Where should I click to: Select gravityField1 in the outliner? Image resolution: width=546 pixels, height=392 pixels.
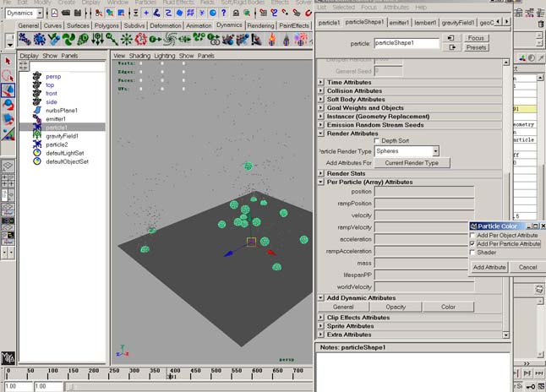click(62, 136)
